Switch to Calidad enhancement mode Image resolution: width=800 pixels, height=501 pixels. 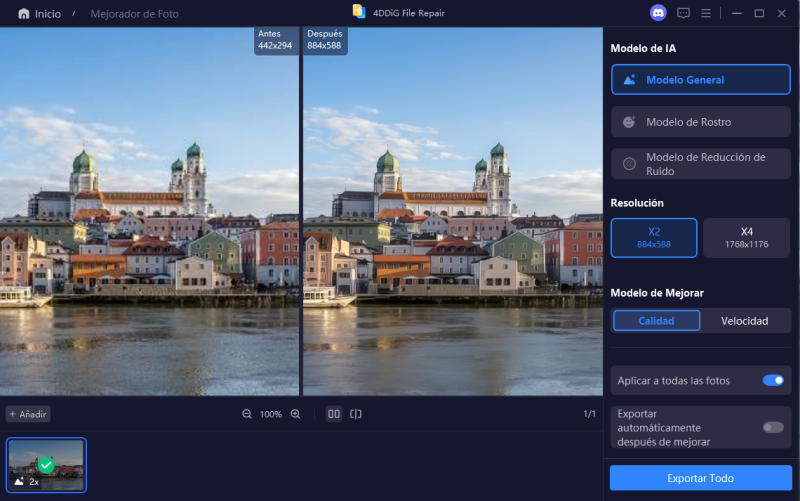coord(656,321)
